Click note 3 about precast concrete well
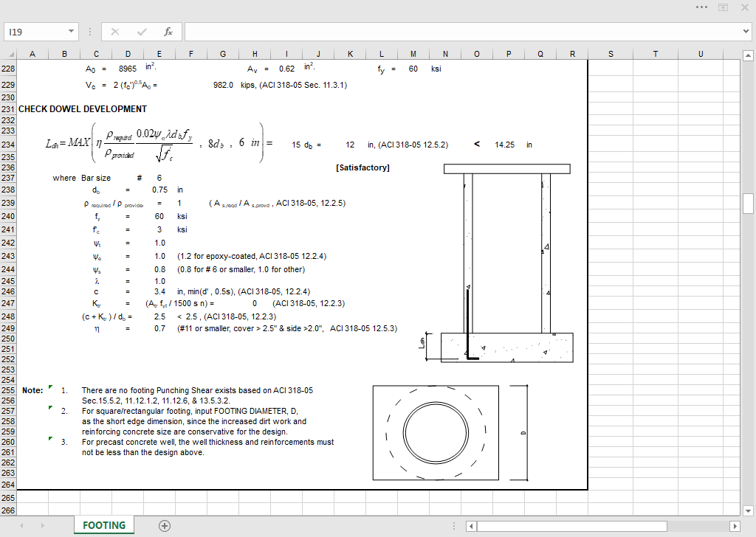Viewport: 756px width, 537px height. tap(207, 447)
